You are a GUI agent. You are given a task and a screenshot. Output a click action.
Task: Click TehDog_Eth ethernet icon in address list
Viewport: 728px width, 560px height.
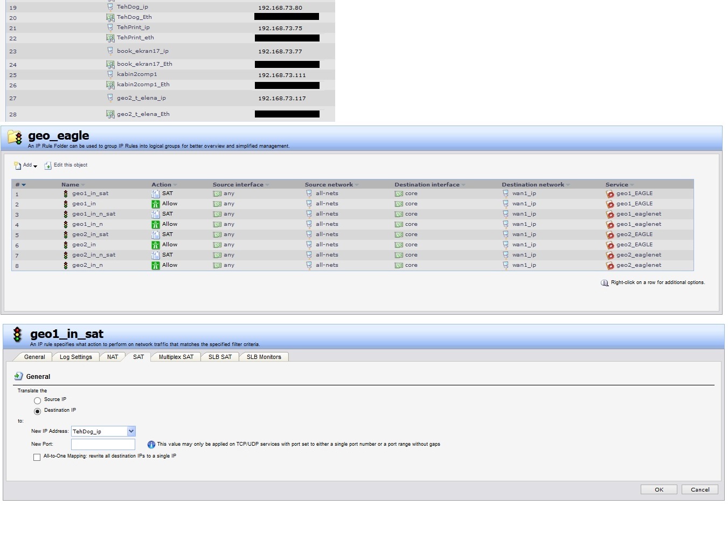(110, 17)
